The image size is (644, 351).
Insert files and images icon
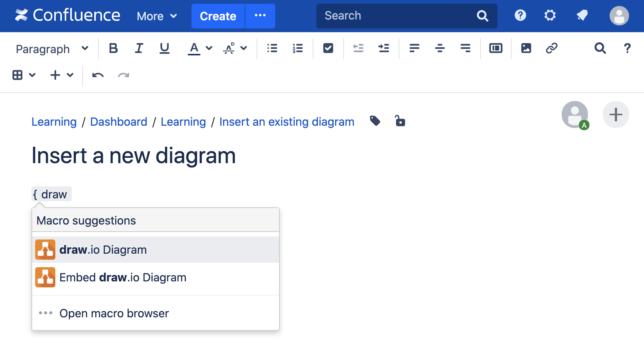526,48
